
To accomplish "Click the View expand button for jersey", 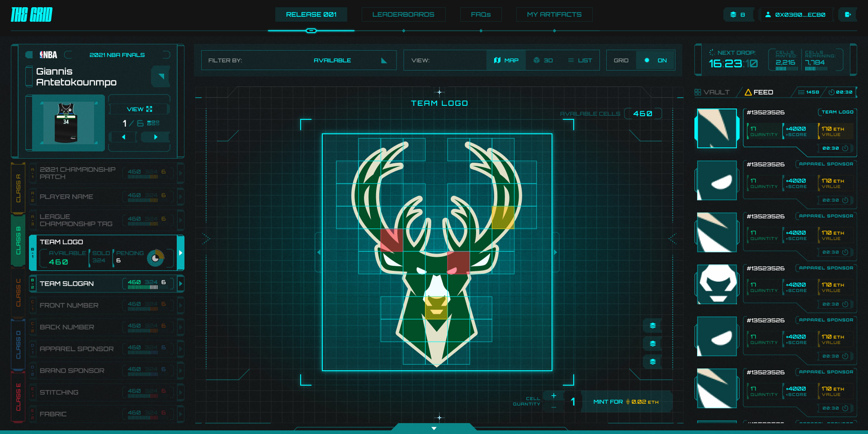I will pyautogui.click(x=139, y=109).
